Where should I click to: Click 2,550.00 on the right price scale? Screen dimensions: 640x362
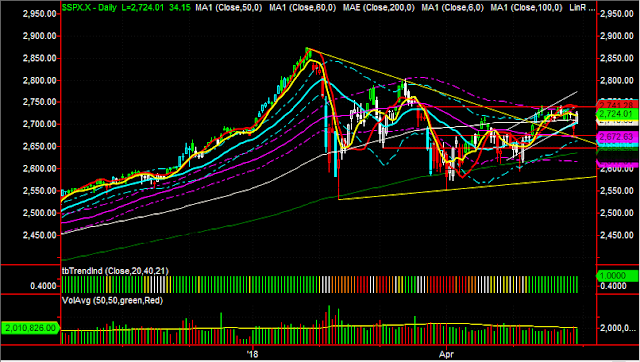click(x=617, y=191)
